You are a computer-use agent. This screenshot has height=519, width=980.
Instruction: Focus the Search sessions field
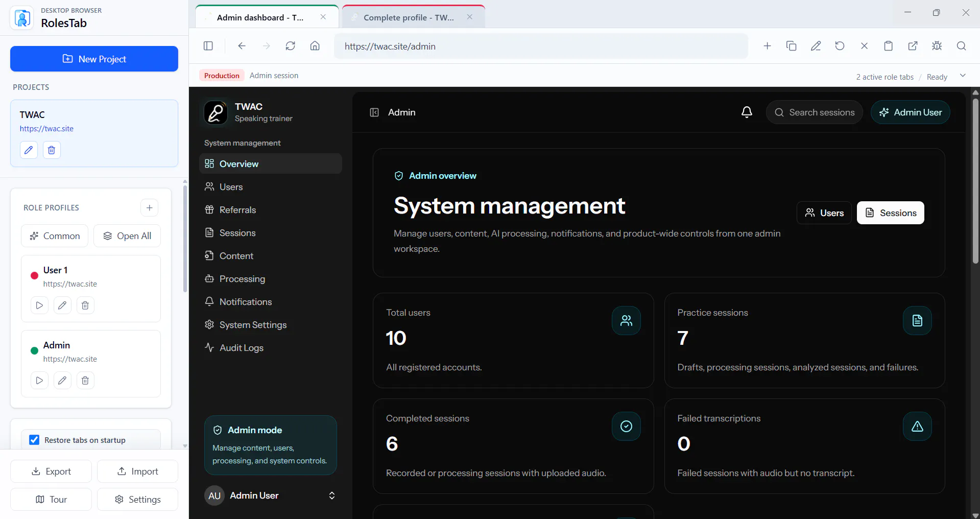pos(815,112)
